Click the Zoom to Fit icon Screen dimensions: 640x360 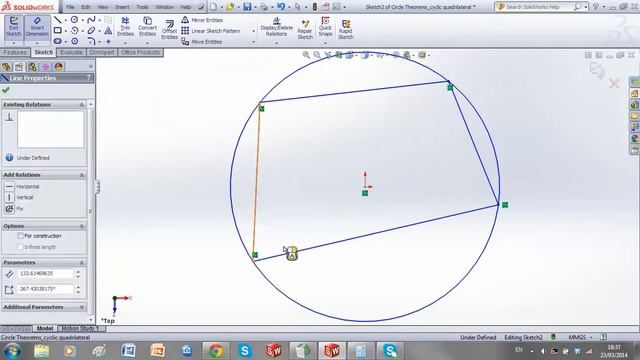[306, 55]
